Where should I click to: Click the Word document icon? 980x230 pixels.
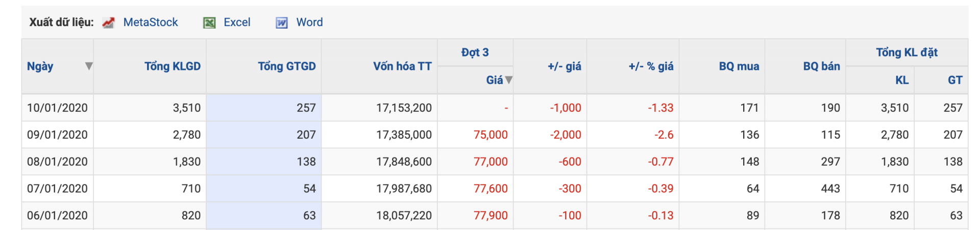coord(282,22)
